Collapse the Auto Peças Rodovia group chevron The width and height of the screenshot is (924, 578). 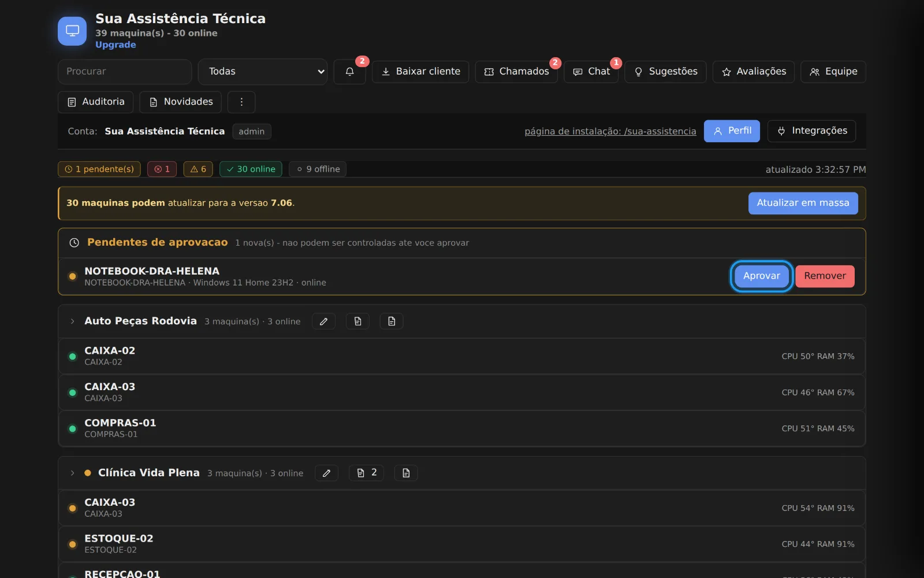click(72, 321)
